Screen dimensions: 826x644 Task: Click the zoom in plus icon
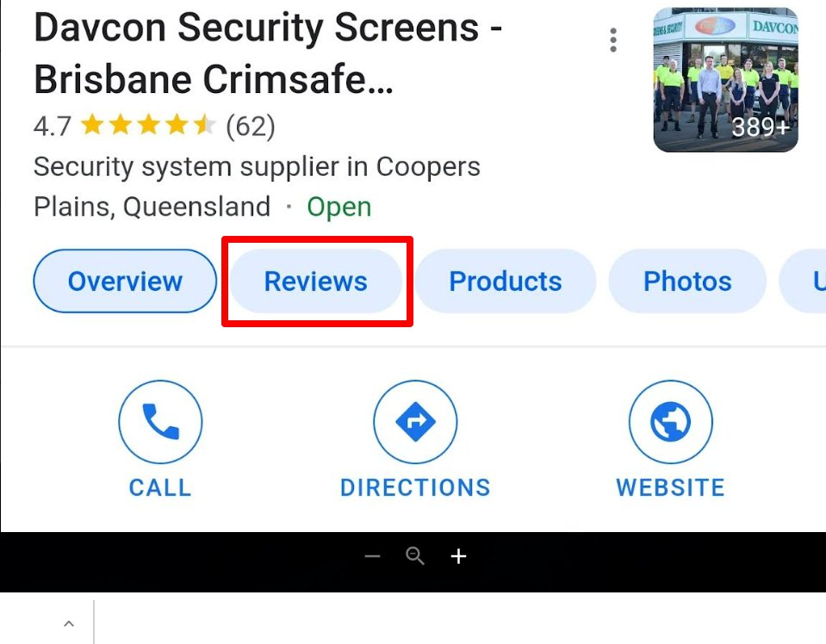[x=458, y=556]
